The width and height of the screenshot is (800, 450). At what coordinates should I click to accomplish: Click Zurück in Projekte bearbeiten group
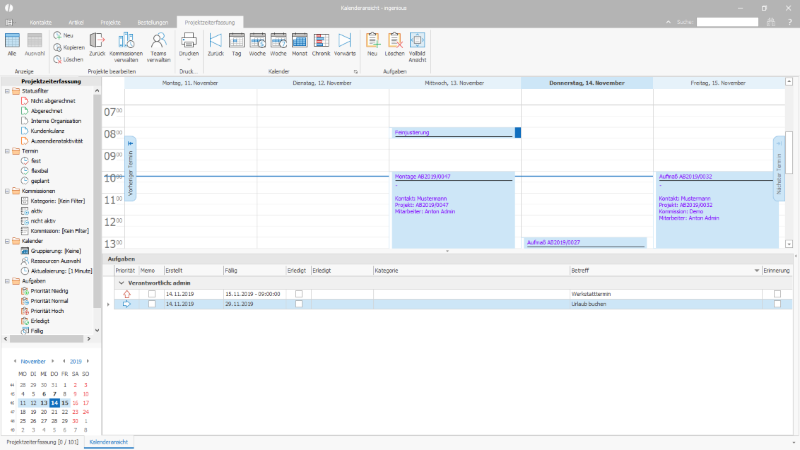coord(97,44)
